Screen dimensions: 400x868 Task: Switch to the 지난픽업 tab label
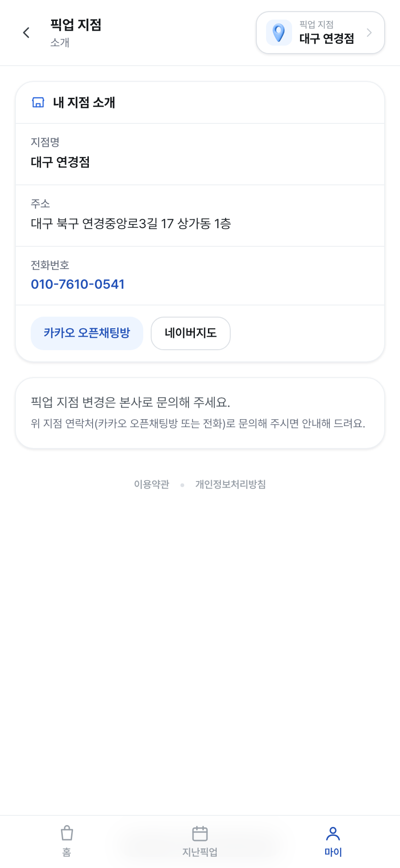(x=200, y=852)
